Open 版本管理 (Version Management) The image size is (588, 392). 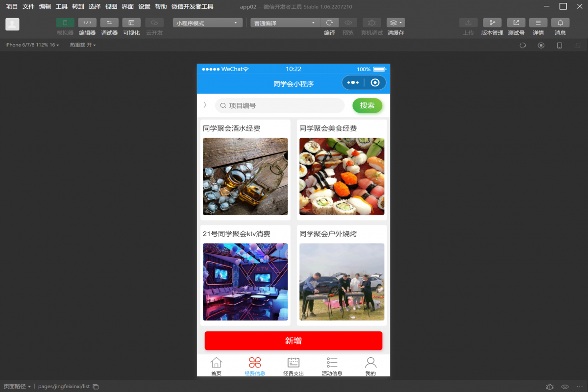click(x=492, y=23)
